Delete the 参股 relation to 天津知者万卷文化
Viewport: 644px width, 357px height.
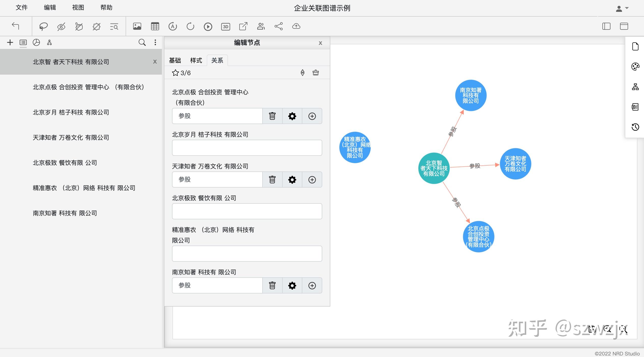tap(272, 180)
